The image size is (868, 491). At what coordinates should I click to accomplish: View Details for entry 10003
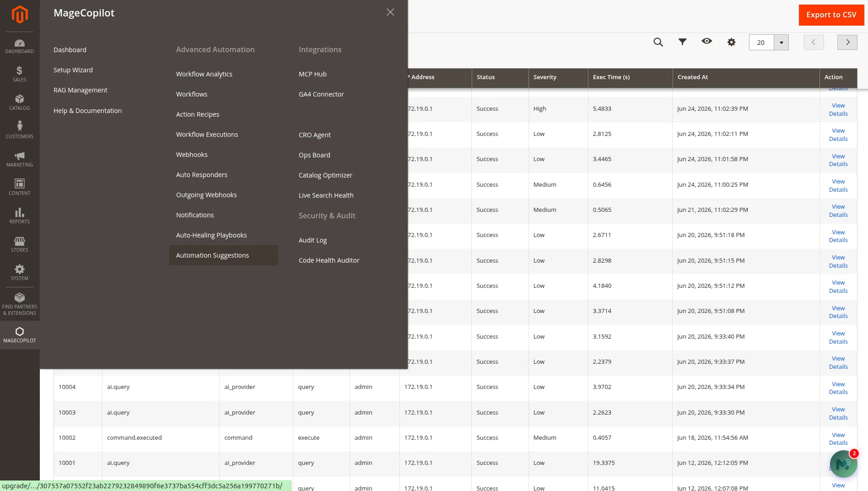(x=838, y=414)
